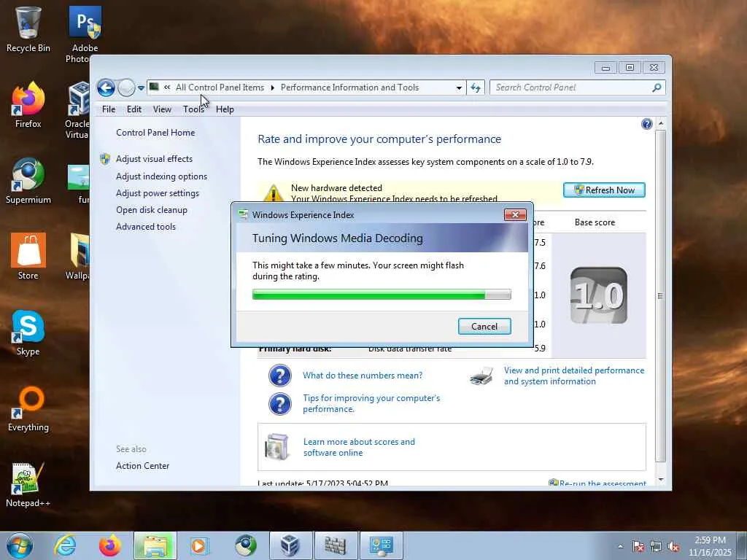Open Adjust power settings link

coord(158,192)
